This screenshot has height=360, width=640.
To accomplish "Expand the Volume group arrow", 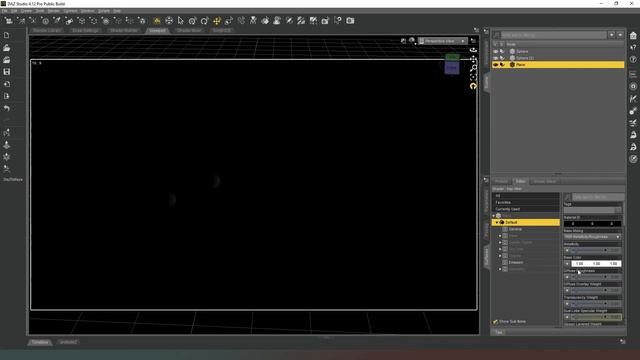I will [500, 256].
